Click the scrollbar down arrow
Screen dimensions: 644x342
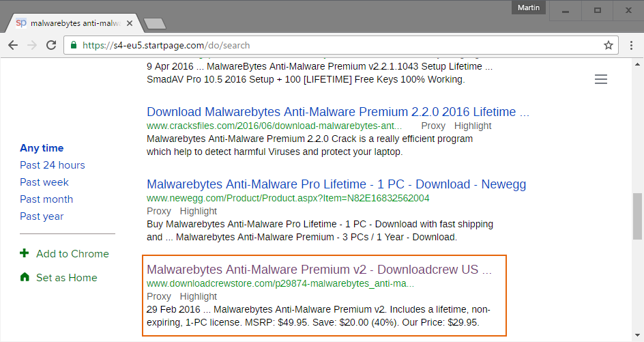(637, 336)
